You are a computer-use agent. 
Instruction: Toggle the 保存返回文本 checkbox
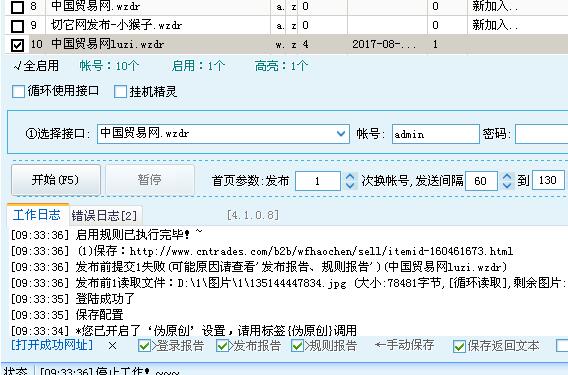click(x=459, y=346)
